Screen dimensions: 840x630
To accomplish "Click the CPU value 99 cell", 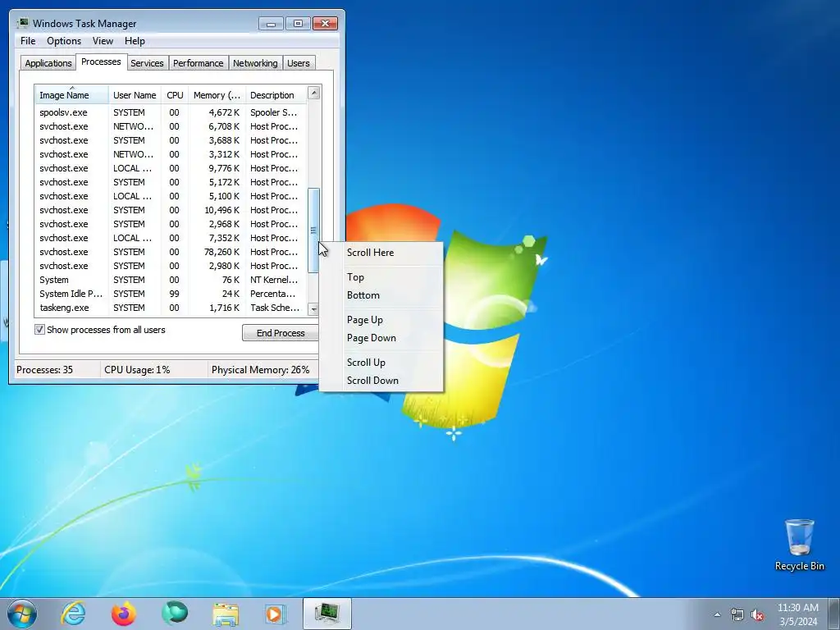I will pyautogui.click(x=174, y=294).
